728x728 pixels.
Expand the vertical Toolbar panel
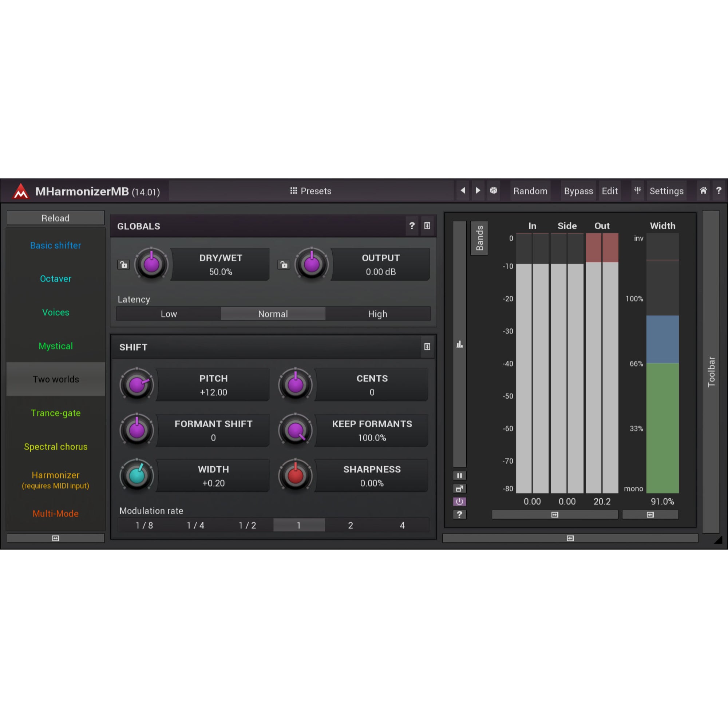coord(711,372)
